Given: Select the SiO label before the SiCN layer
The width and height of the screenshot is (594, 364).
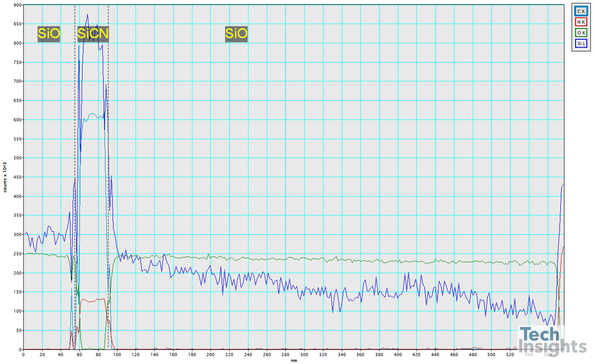Looking at the screenshot, I should click(x=49, y=34).
